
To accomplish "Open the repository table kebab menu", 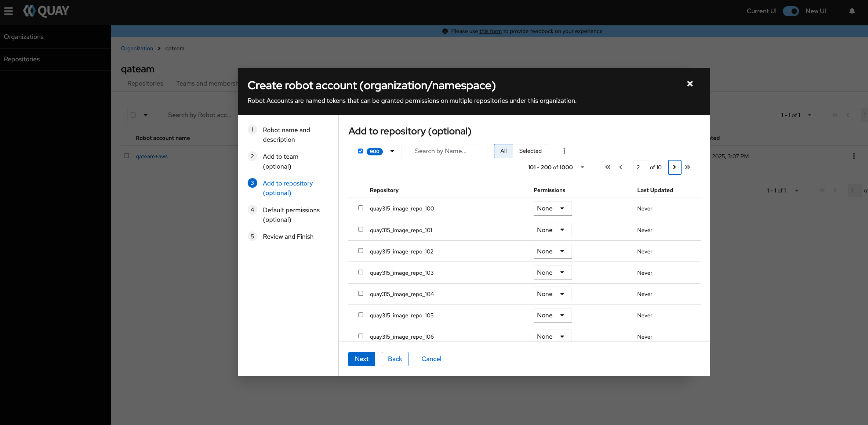I will click(564, 151).
